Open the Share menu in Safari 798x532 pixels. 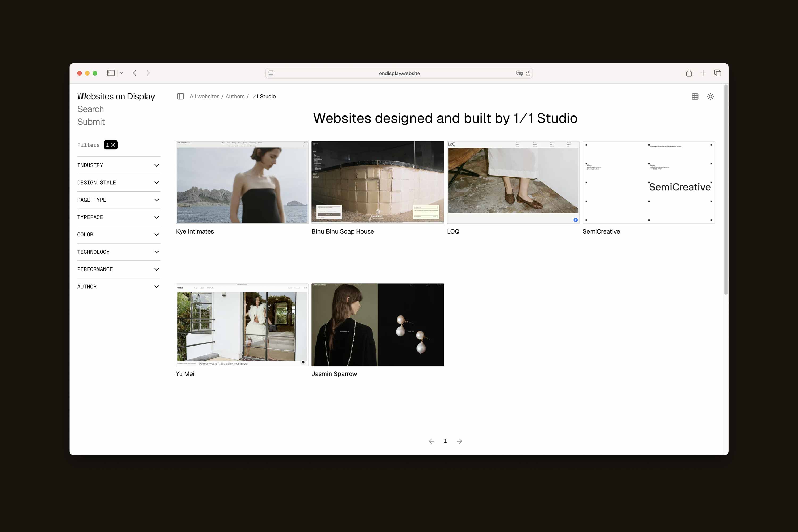(689, 73)
